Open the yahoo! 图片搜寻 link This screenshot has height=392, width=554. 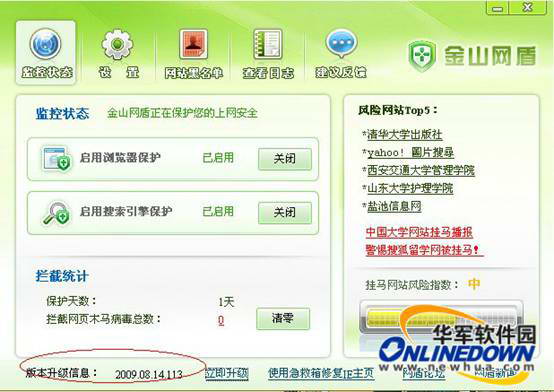point(411,152)
